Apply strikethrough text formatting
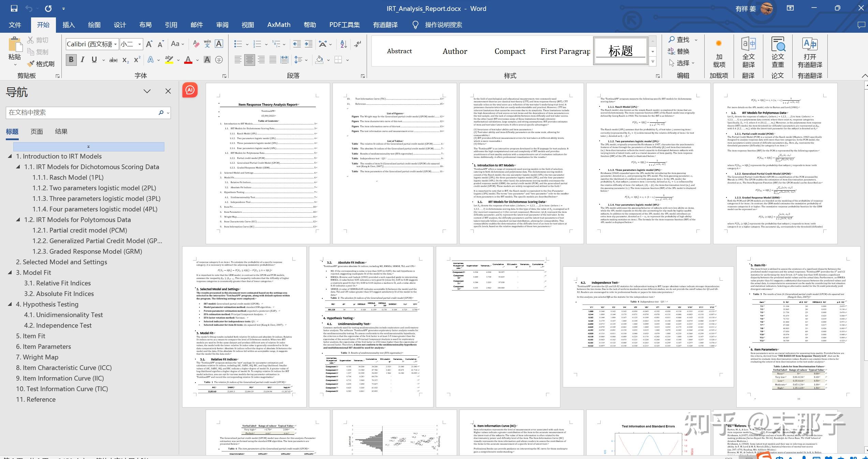Viewport: 868px width, 459px height. (113, 60)
